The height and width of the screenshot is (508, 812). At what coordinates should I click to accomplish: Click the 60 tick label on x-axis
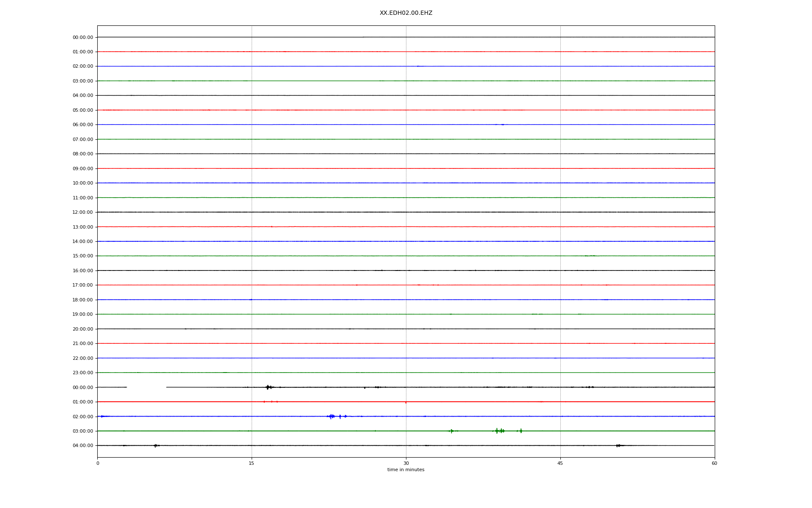(x=714, y=463)
